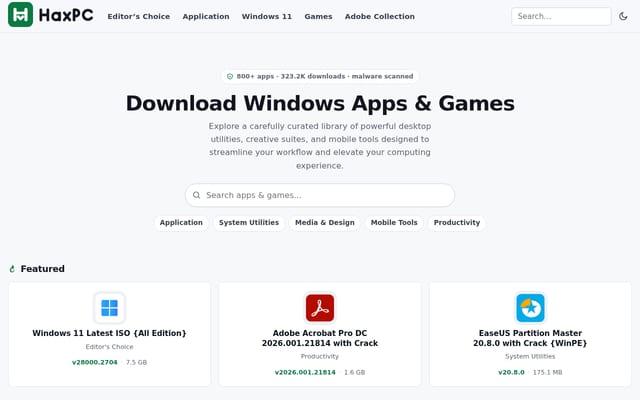
Task: Focus the Search apps & games field
Action: pyautogui.click(x=320, y=195)
